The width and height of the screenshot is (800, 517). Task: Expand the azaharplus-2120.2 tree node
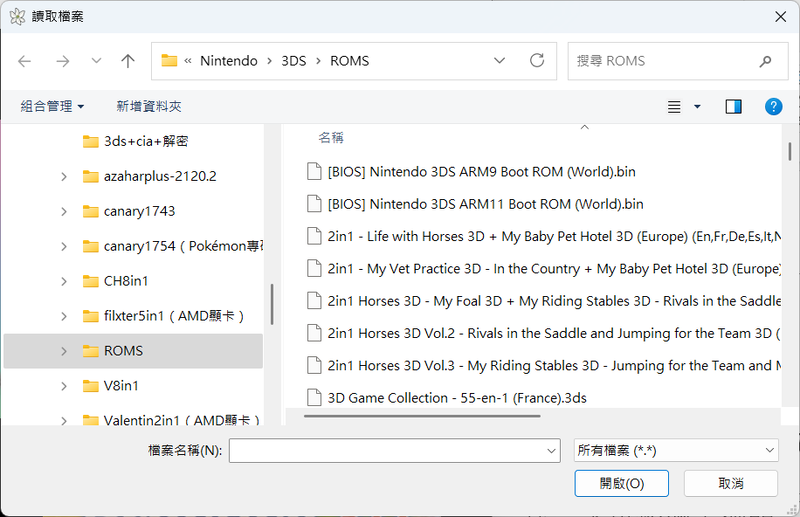click(64, 177)
